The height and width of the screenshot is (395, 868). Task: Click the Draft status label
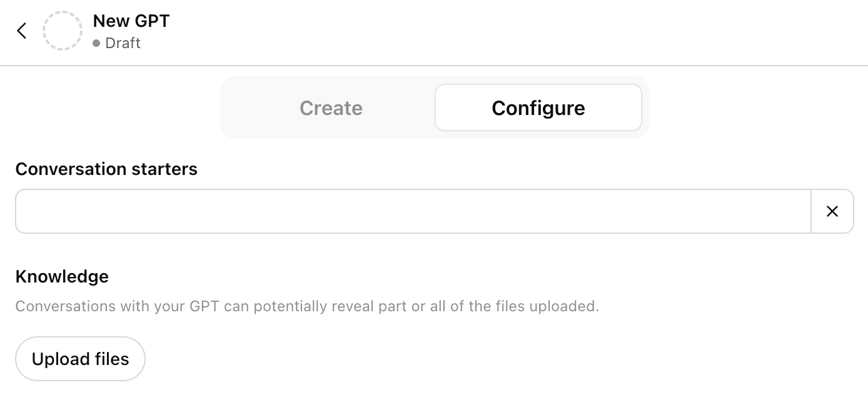[123, 43]
